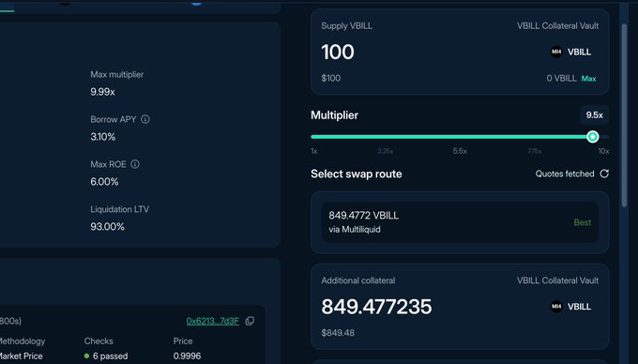
Task: Click the $849.48 collateral dollar value
Action: 338,333
